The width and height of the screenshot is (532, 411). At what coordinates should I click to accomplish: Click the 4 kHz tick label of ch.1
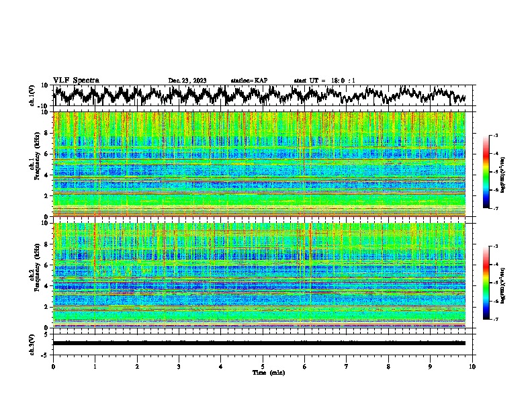point(47,175)
